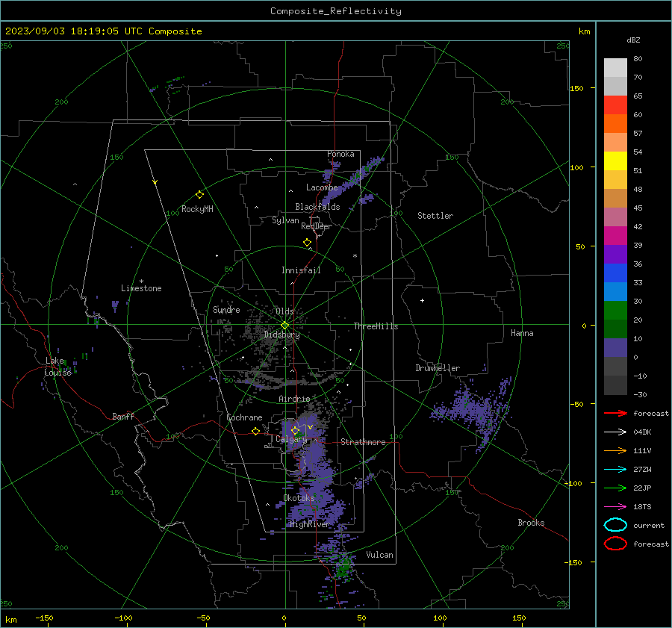Click the 150 tick on the right axis

point(576,88)
